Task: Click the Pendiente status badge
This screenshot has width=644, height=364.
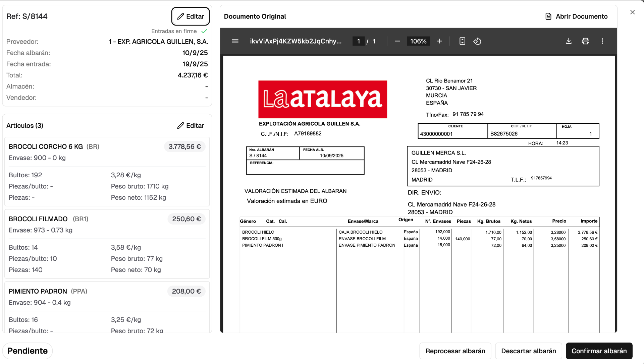Action: [x=28, y=351]
